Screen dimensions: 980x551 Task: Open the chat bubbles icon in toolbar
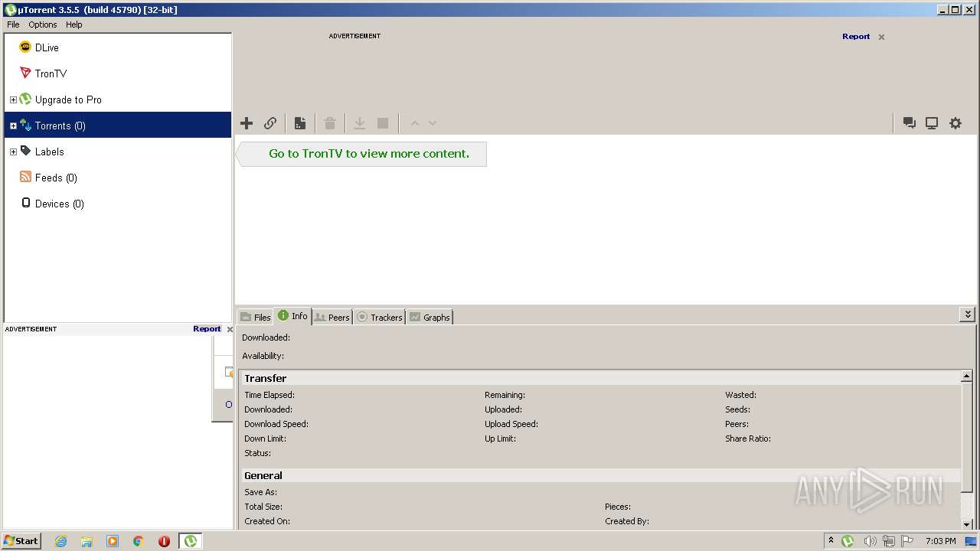pos(910,123)
